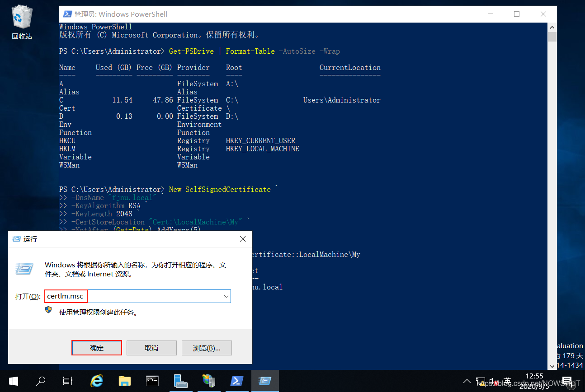Click the '打开(O):' label in Run dialog
The image size is (585, 392).
tap(28, 297)
